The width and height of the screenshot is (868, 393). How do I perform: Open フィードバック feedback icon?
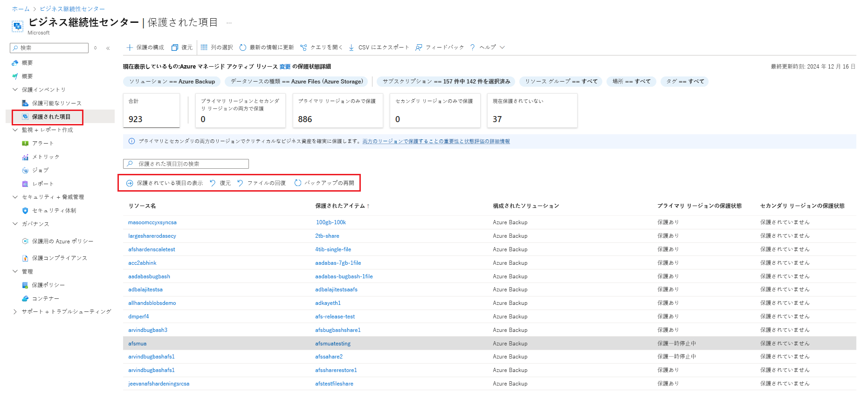419,48
